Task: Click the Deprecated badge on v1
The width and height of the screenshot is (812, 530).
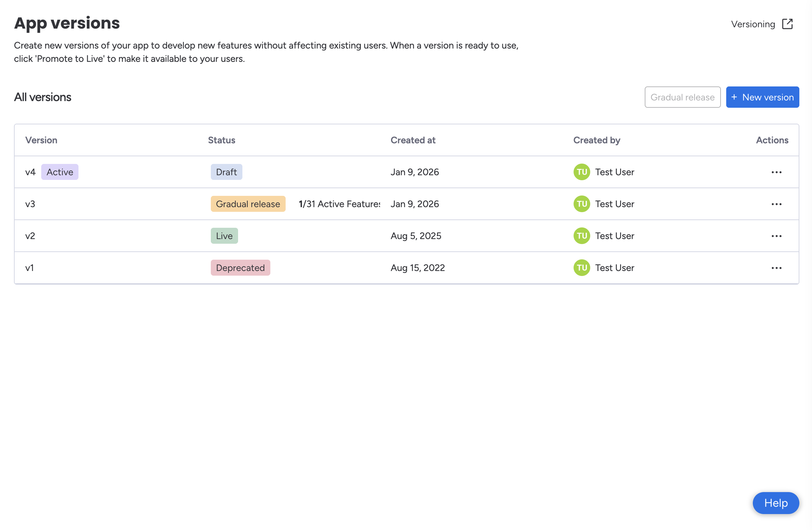Action: 240,268
